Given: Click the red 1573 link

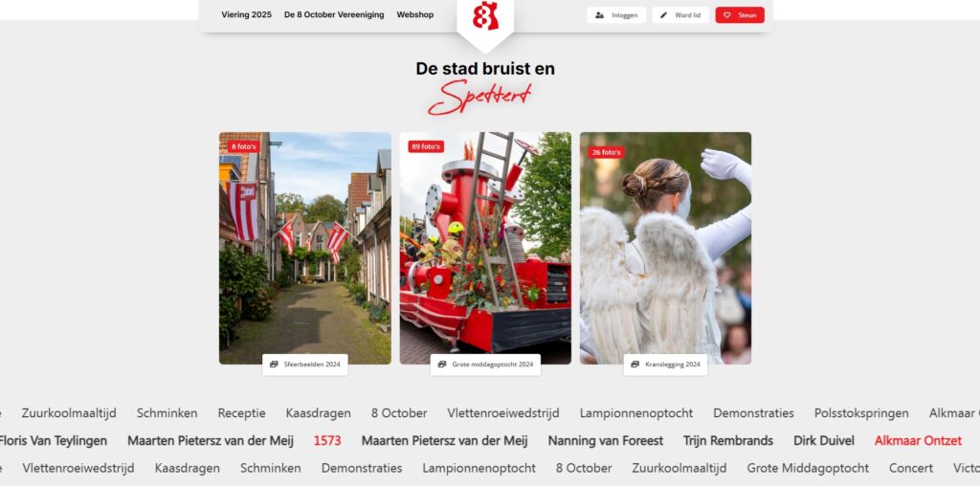Looking at the screenshot, I should (327, 440).
